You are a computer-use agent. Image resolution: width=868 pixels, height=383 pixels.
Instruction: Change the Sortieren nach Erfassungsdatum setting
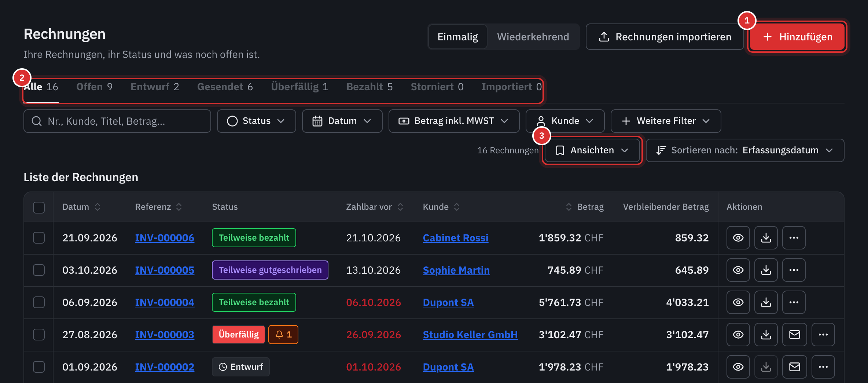745,150
